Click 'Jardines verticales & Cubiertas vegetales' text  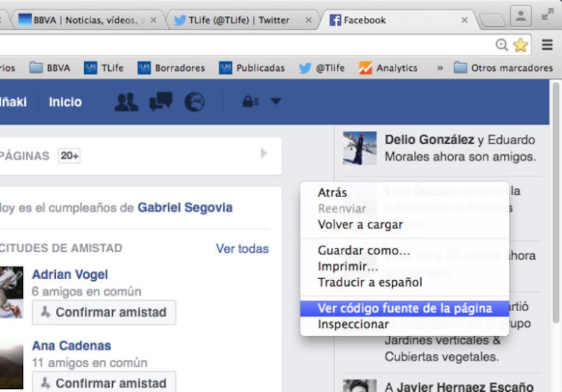[x=442, y=348]
